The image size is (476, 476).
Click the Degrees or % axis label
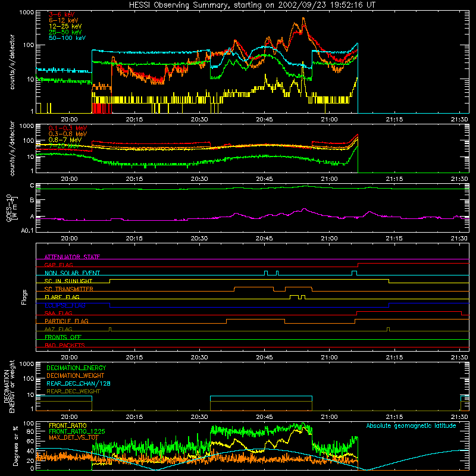[15, 446]
